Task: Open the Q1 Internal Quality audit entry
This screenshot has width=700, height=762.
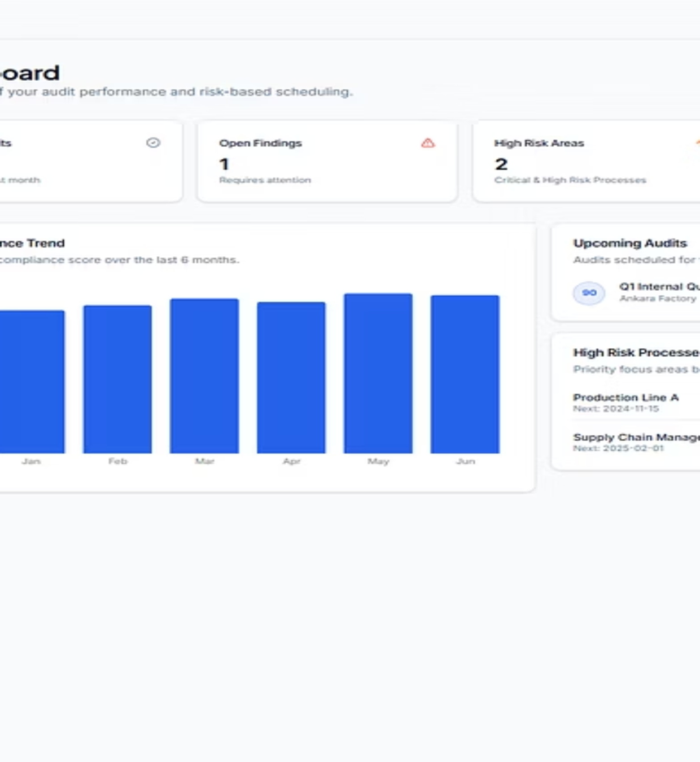Action: (x=649, y=292)
